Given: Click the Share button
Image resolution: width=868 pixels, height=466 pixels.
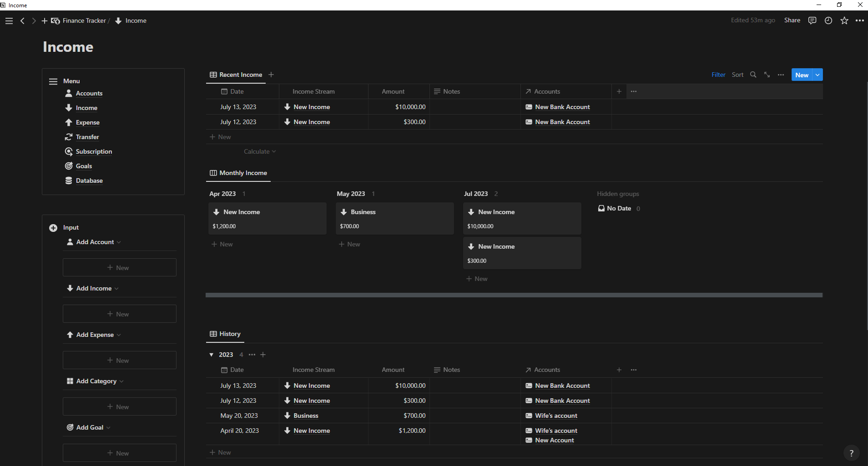Looking at the screenshot, I should pos(792,20).
